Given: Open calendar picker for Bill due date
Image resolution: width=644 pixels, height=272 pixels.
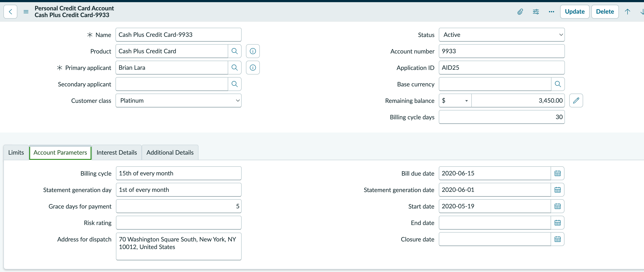Looking at the screenshot, I should (x=557, y=173).
